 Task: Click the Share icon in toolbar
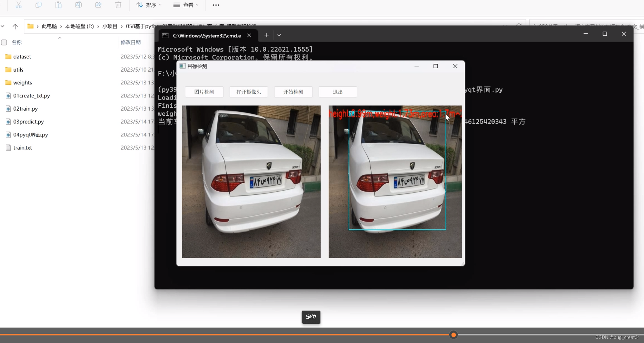pyautogui.click(x=98, y=5)
